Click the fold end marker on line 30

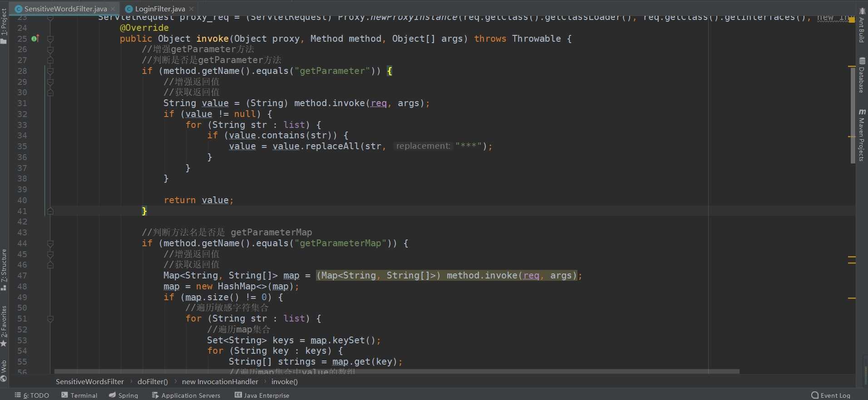(x=50, y=93)
